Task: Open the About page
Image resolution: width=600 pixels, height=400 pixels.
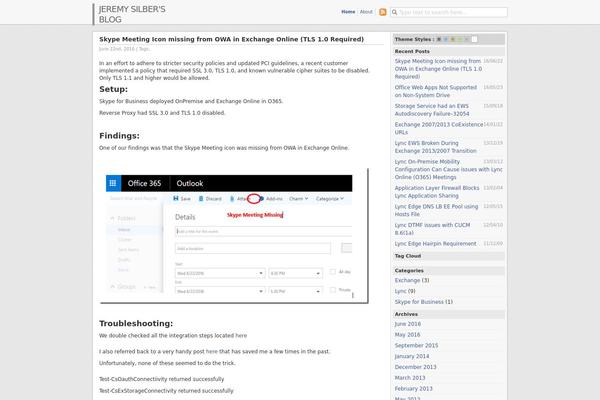Action: click(366, 12)
